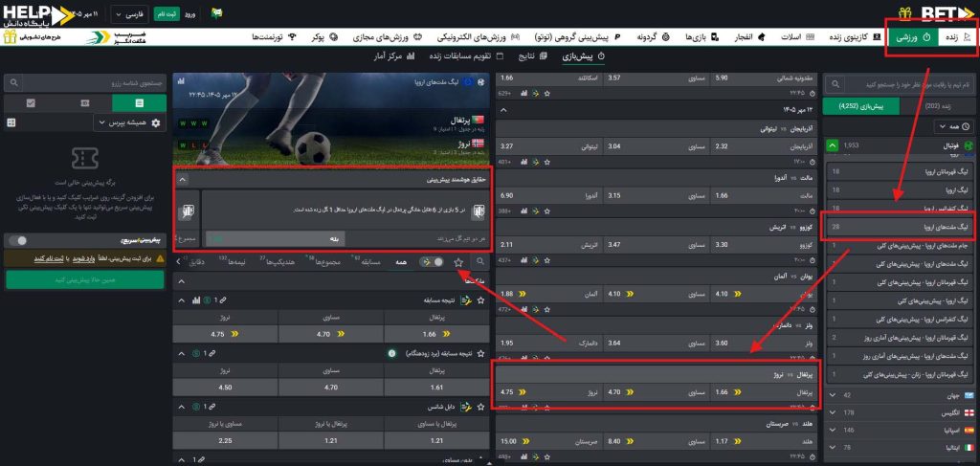Expand the انگلیس country list
Screen dimensions: 980x466
point(832,413)
